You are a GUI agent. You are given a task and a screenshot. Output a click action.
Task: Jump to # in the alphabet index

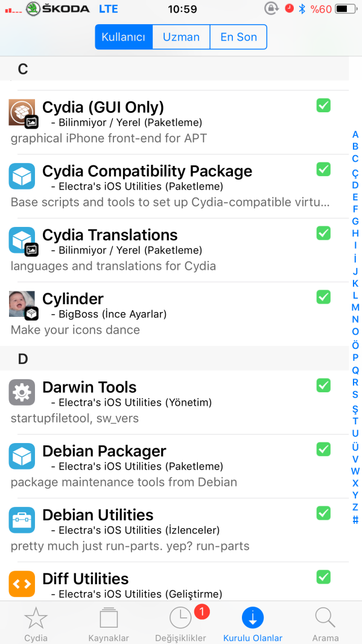355,520
